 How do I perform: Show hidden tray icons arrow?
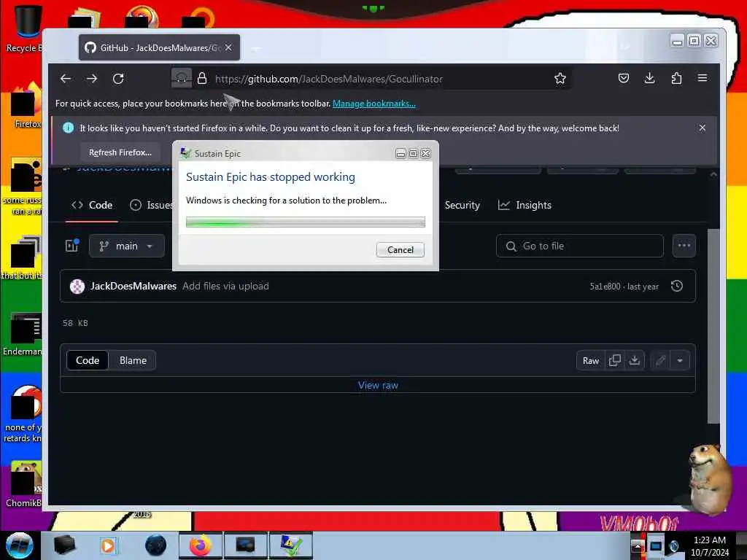pyautogui.click(x=638, y=545)
